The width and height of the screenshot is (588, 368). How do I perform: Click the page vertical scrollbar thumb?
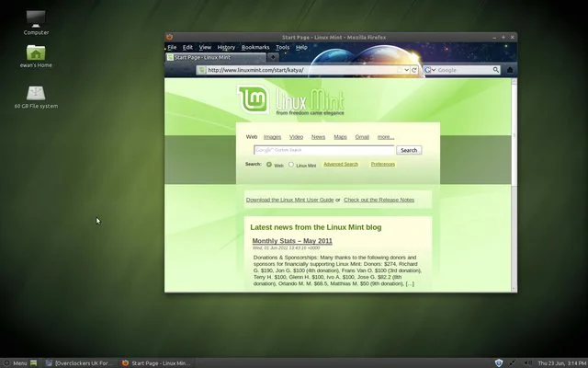[x=514, y=135]
